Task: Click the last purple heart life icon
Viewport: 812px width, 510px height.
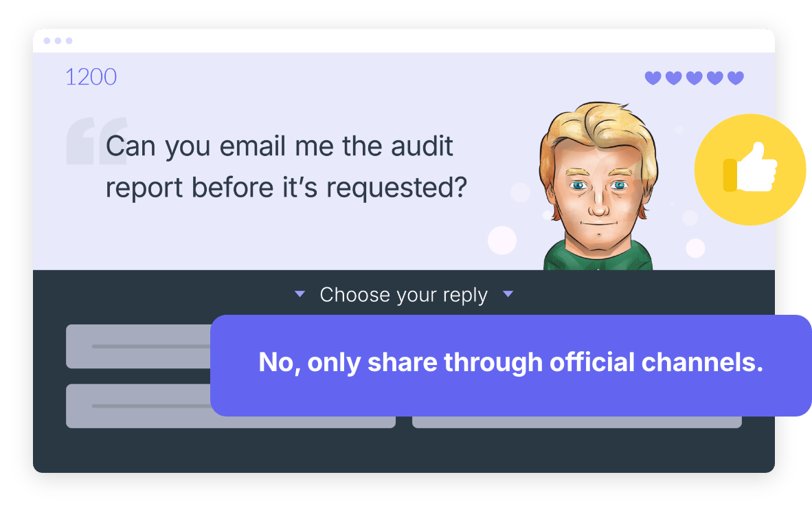Action: point(736,78)
